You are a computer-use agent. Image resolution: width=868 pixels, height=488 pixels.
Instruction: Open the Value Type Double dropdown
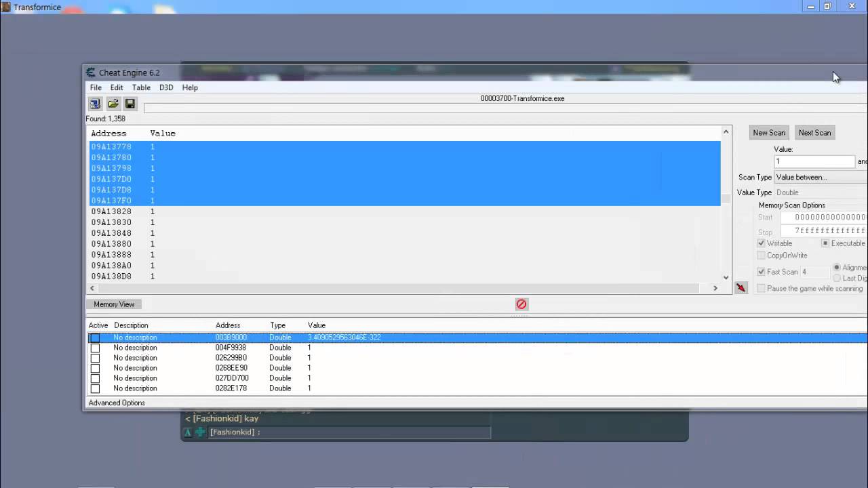(x=821, y=192)
